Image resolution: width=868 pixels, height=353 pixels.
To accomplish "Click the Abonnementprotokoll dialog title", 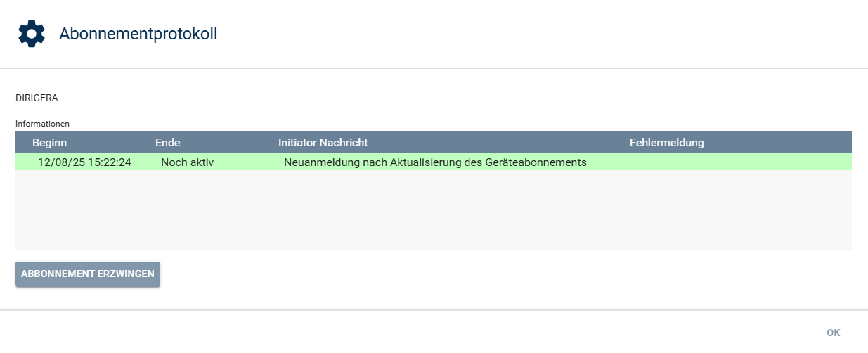I will coord(138,34).
